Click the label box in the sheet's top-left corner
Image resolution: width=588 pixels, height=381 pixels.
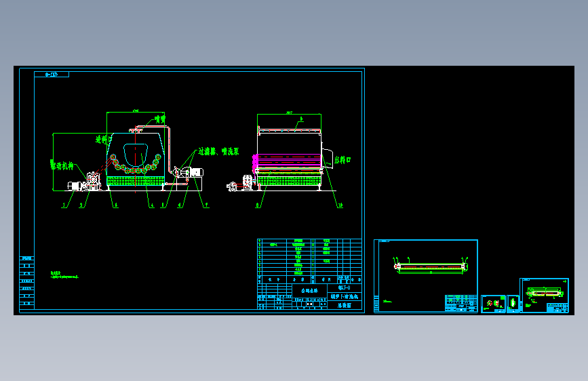click(x=52, y=75)
